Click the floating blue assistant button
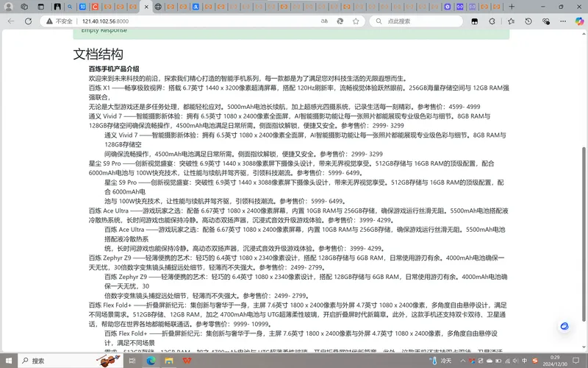The width and height of the screenshot is (588, 368). point(564,326)
